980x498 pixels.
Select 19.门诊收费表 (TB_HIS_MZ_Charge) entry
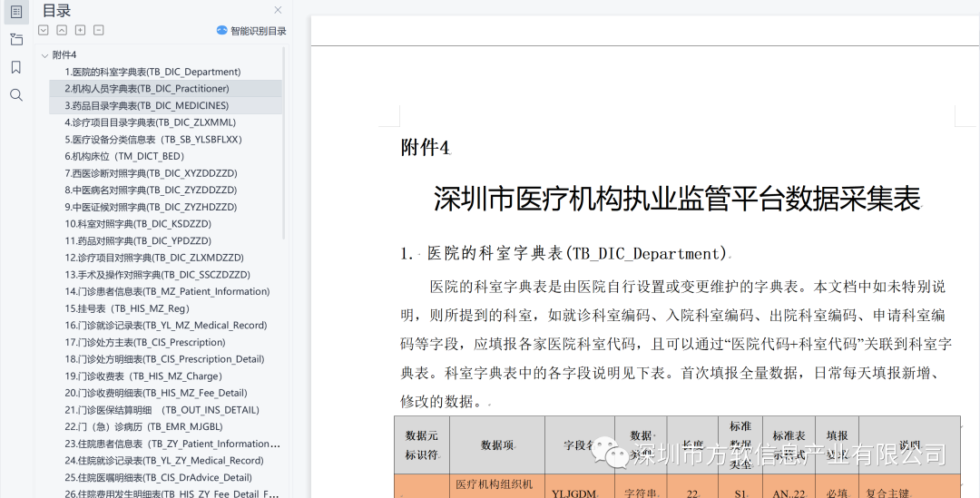coord(142,376)
